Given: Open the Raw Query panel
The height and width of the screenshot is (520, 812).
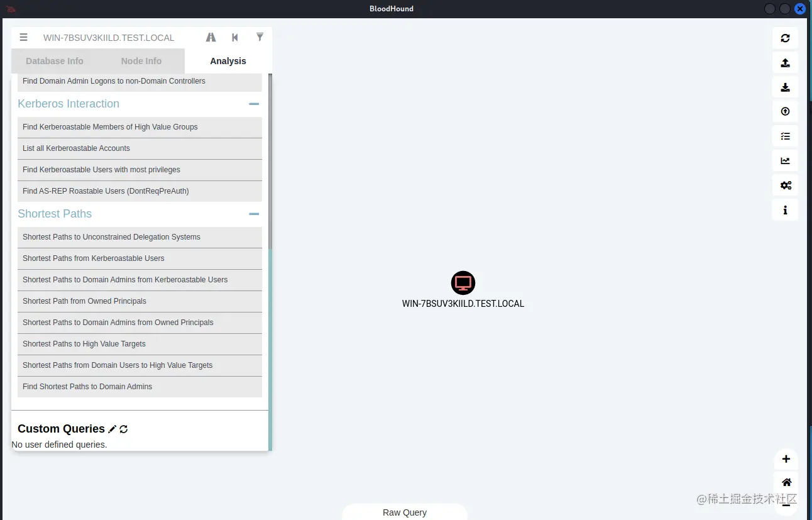Looking at the screenshot, I should [405, 512].
